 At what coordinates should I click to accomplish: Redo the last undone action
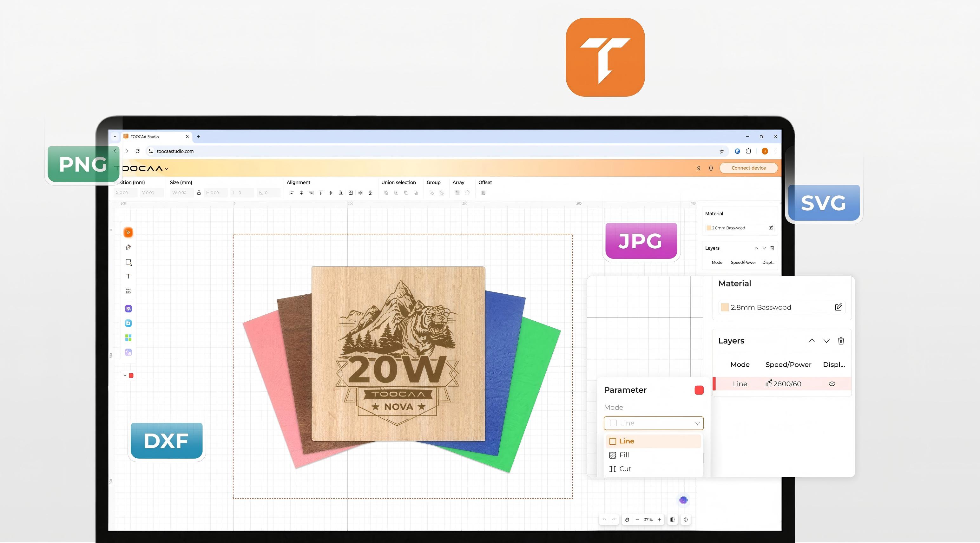point(614,520)
